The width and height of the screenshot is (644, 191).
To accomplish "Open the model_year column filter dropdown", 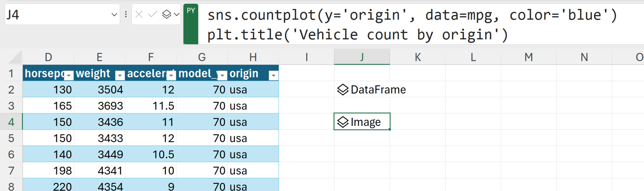I will click(222, 75).
